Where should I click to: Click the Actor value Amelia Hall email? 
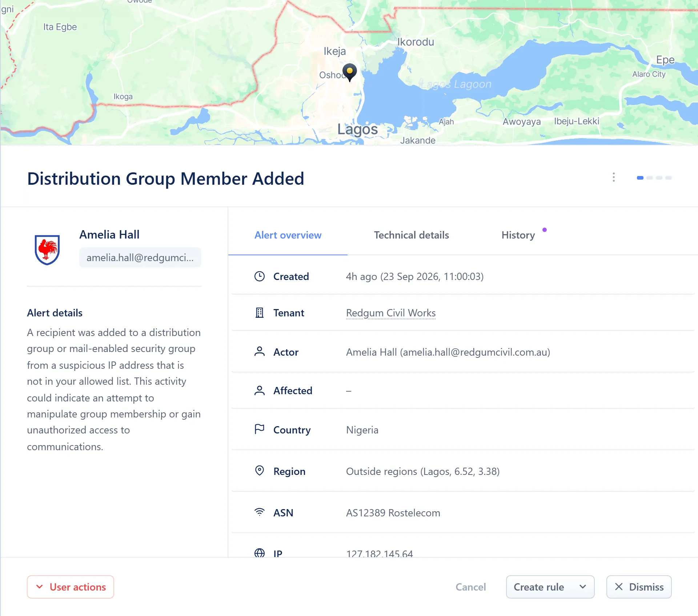pos(448,352)
